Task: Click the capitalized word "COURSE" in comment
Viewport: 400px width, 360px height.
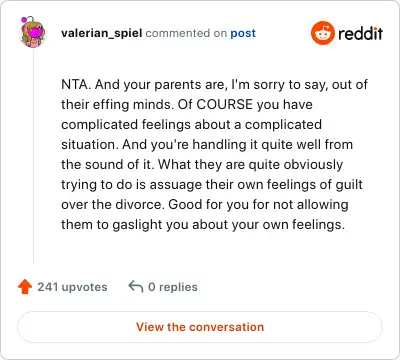Action: 225,105
